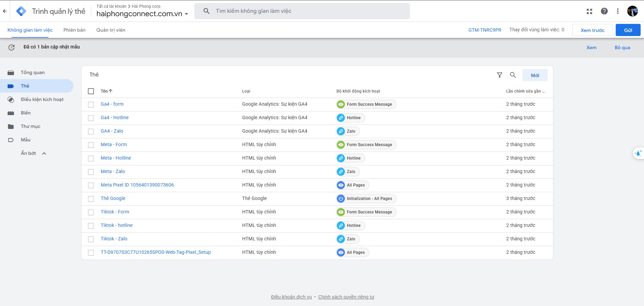Click Zalo trigger on Meta - Zalo row
Screen dimensions: 644x306
point(348,172)
